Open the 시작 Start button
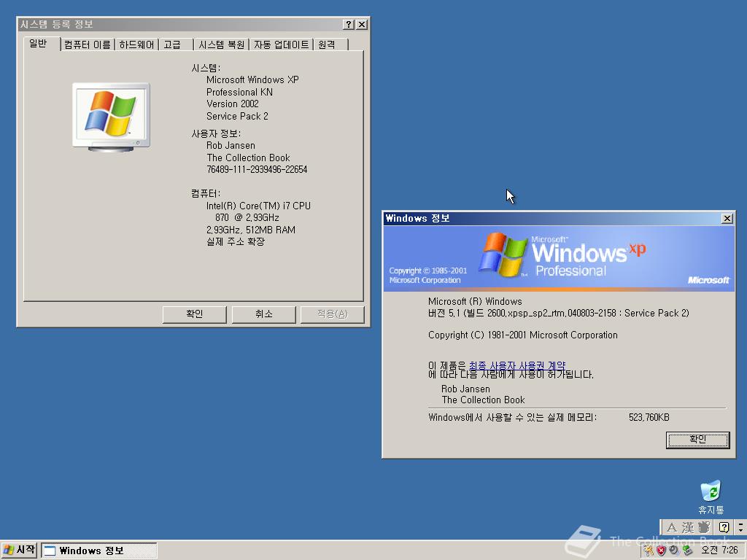 (18, 551)
